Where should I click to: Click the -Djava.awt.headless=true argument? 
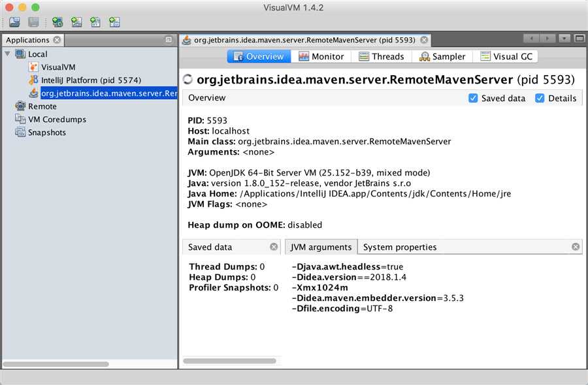click(348, 267)
